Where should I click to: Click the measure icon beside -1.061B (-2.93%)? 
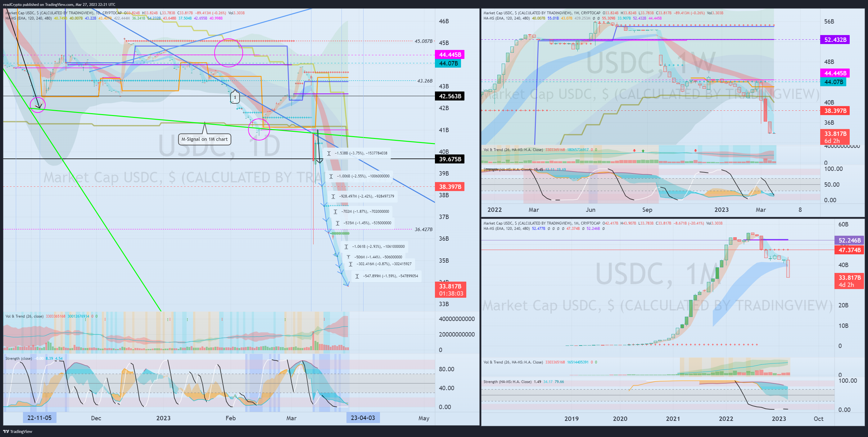(346, 247)
